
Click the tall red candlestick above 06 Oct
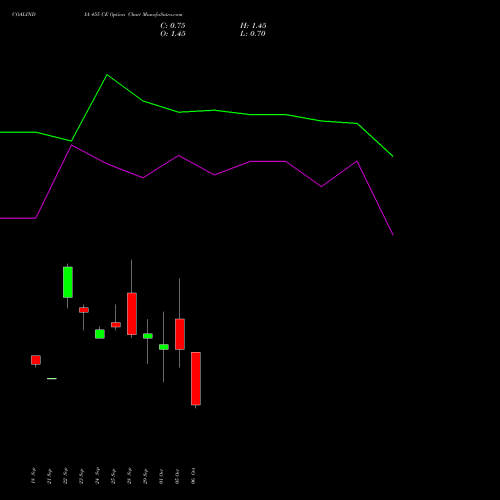point(196,379)
